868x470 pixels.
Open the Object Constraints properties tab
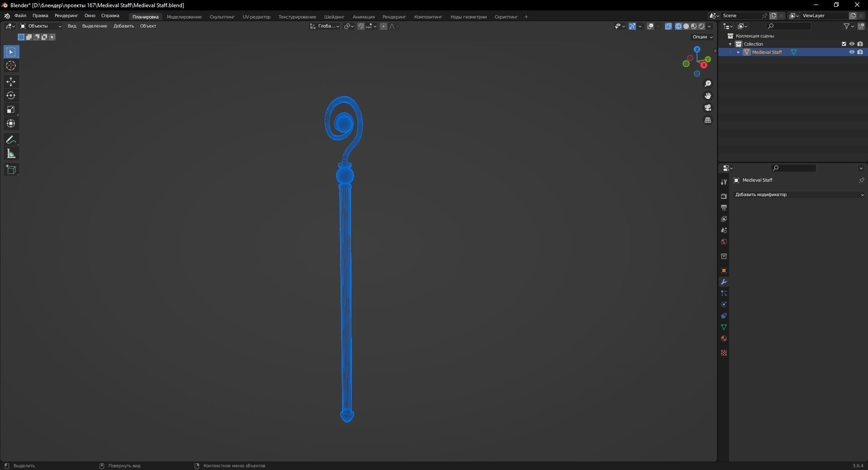click(724, 316)
